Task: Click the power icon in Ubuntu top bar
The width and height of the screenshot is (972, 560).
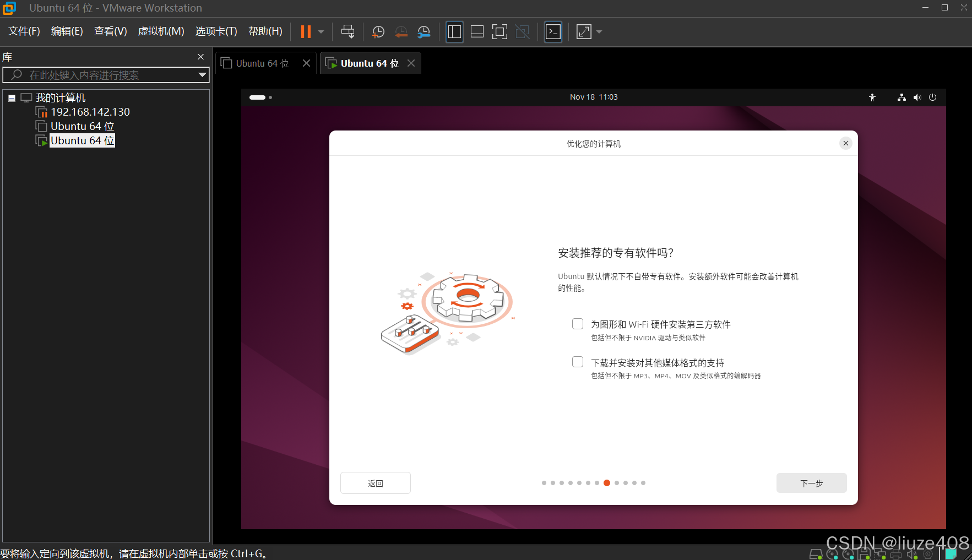Action: pyautogui.click(x=932, y=97)
